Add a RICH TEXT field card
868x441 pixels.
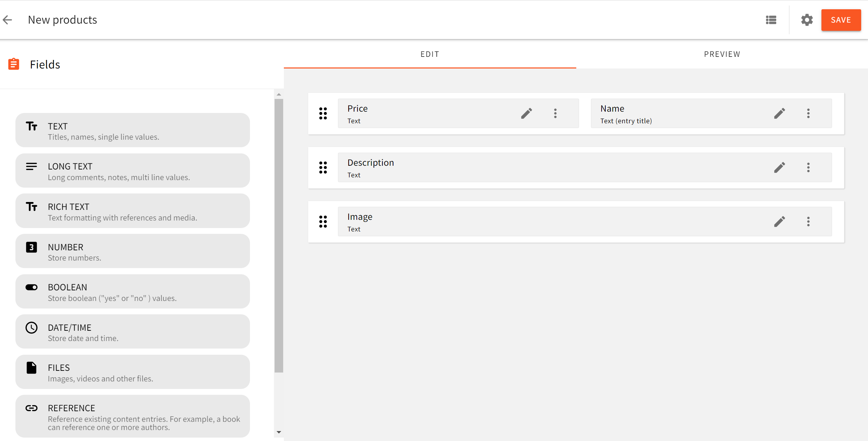(133, 211)
